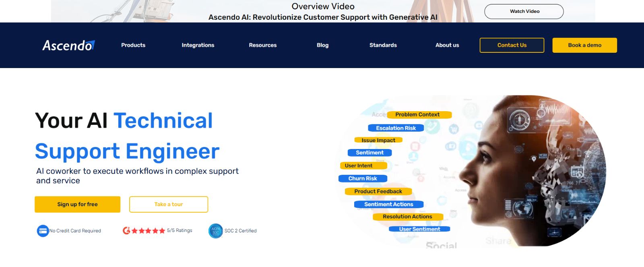Image resolution: width=644 pixels, height=267 pixels.
Task: Click the No Credit Card Required text
Action: tap(75, 231)
